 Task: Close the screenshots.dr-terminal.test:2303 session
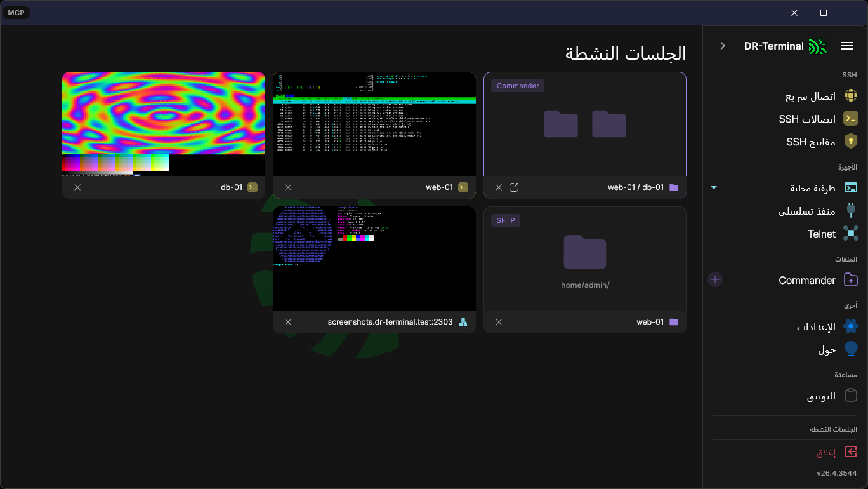[x=288, y=322]
